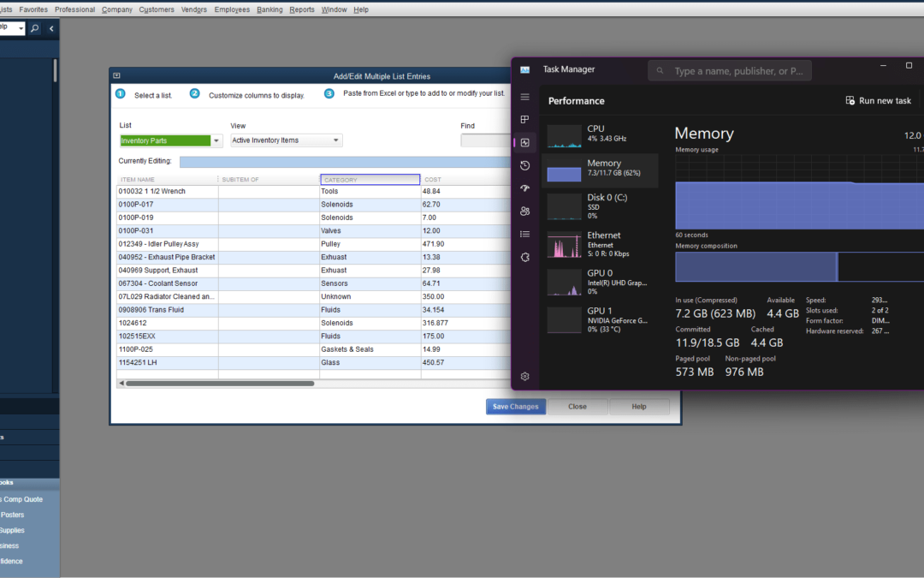Click the Task Manager search box
The height and width of the screenshot is (578, 924).
tap(730, 71)
